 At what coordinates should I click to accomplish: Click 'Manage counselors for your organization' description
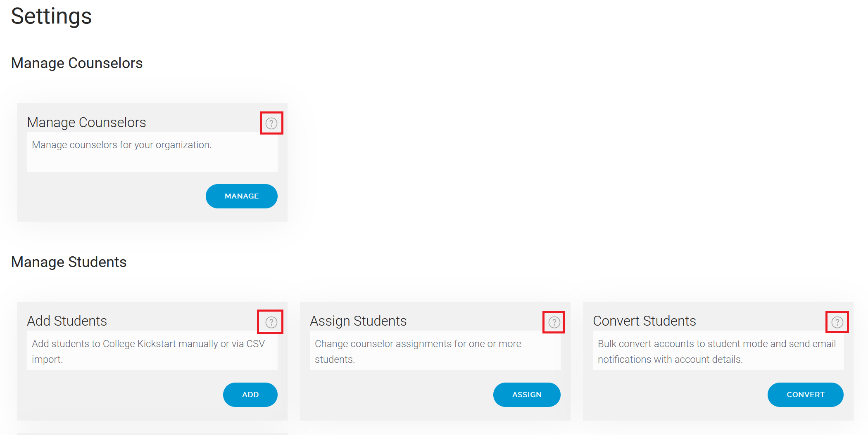coord(121,145)
